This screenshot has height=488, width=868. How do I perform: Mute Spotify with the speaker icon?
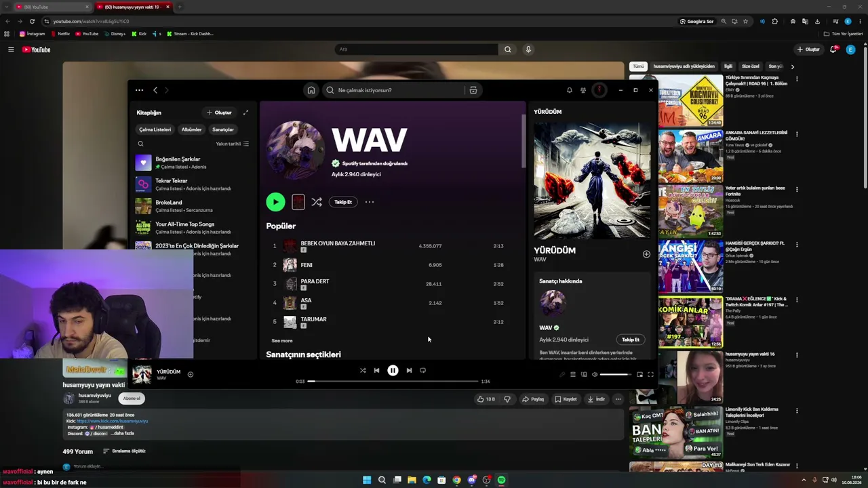click(595, 374)
